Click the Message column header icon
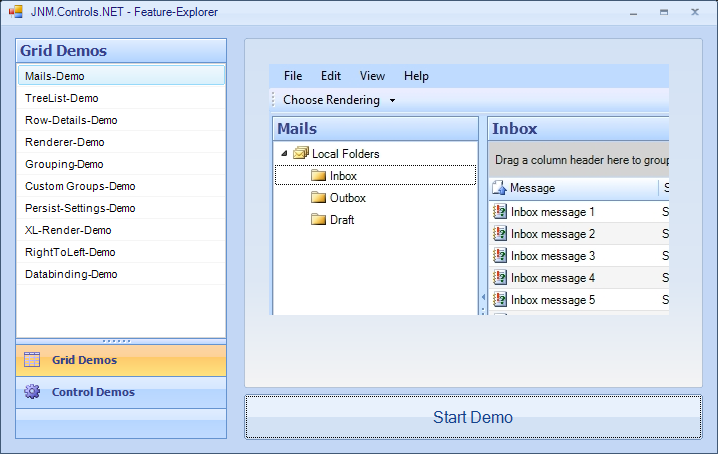 [x=499, y=188]
